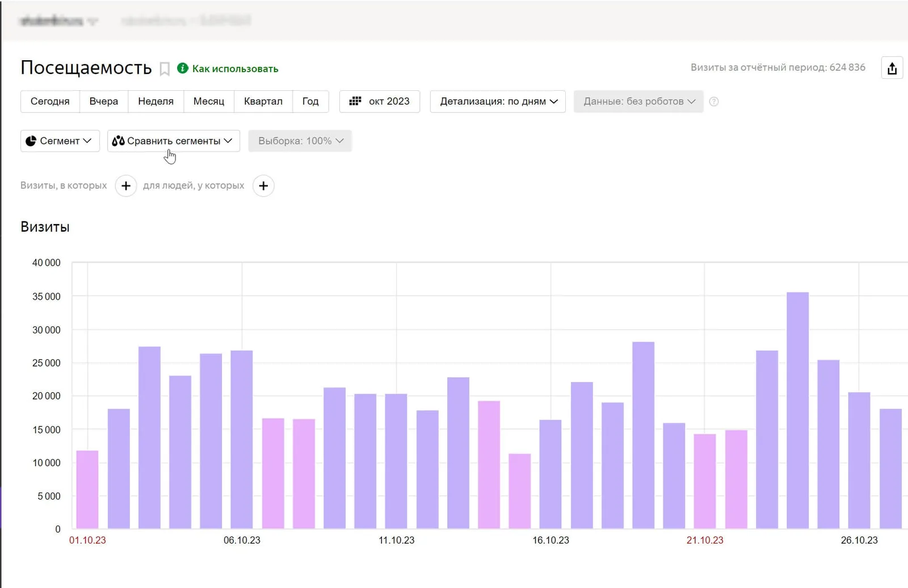The width and height of the screenshot is (908, 588).
Task: Click the 25 000 y-axis label
Action: [x=47, y=363]
